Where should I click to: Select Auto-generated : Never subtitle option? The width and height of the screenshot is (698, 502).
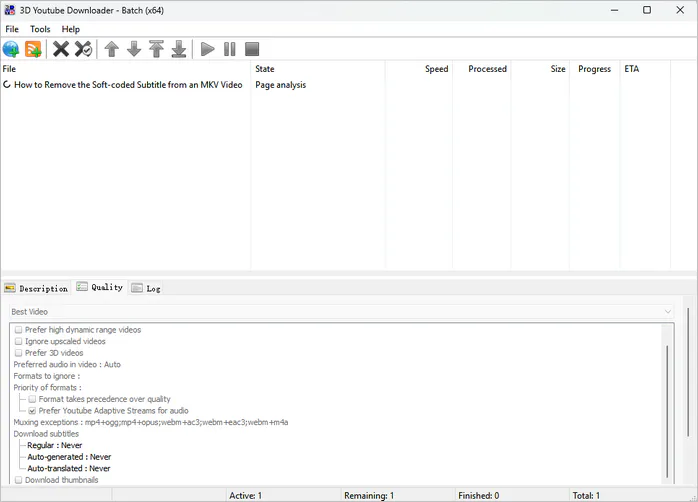point(69,457)
